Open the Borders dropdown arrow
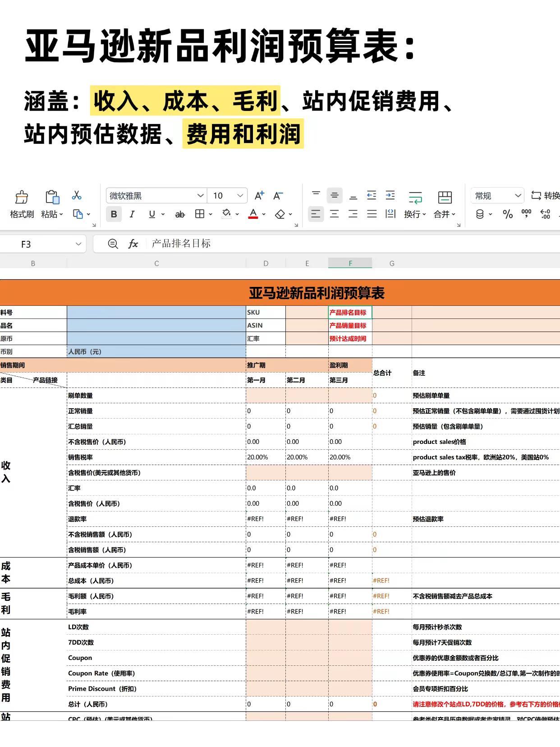The image size is (560, 747). tap(211, 214)
